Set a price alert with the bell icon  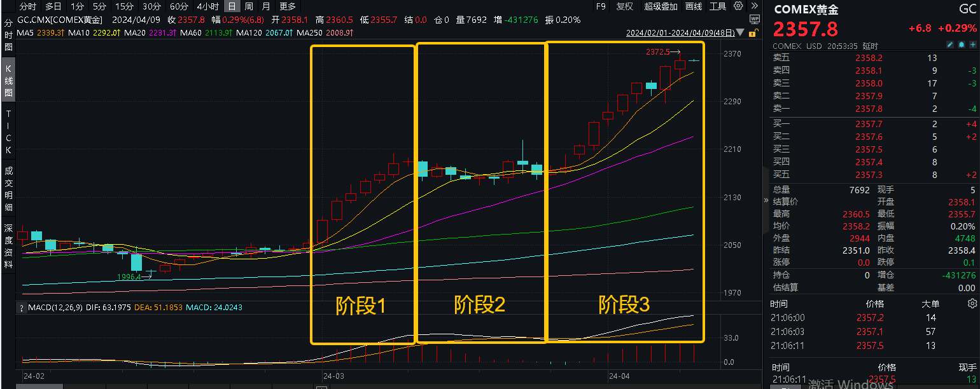(x=962, y=44)
